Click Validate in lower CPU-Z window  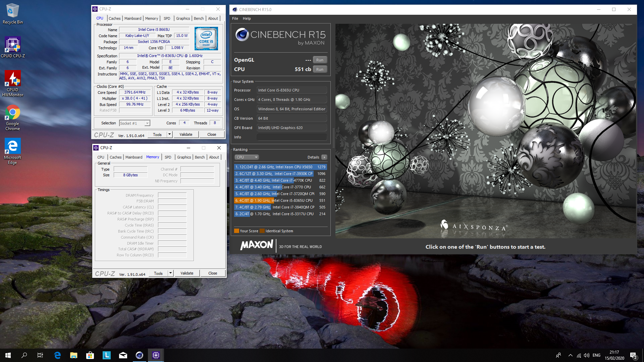pyautogui.click(x=187, y=273)
